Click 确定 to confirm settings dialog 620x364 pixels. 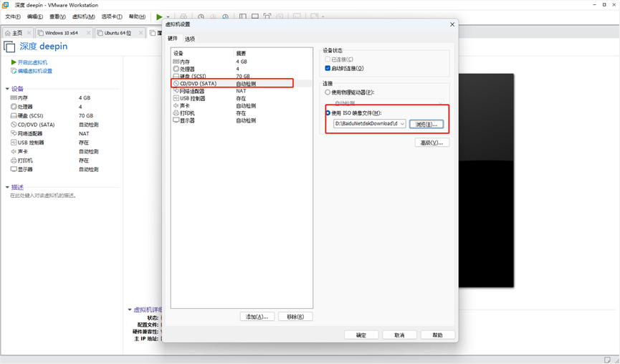[361, 335]
